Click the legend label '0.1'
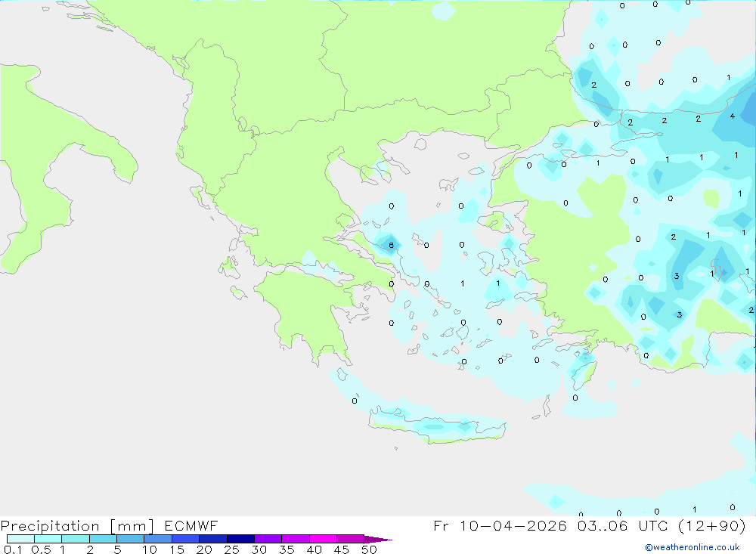The width and height of the screenshot is (756, 554). (13, 549)
